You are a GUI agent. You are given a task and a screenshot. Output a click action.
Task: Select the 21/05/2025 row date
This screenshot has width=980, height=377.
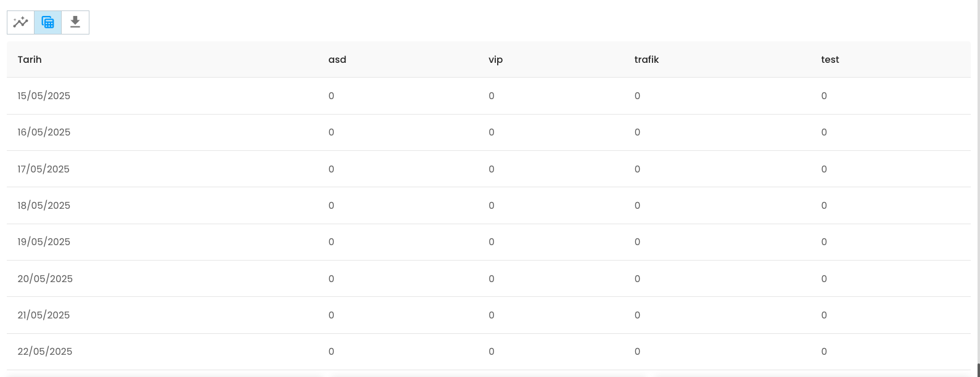pyautogui.click(x=44, y=315)
